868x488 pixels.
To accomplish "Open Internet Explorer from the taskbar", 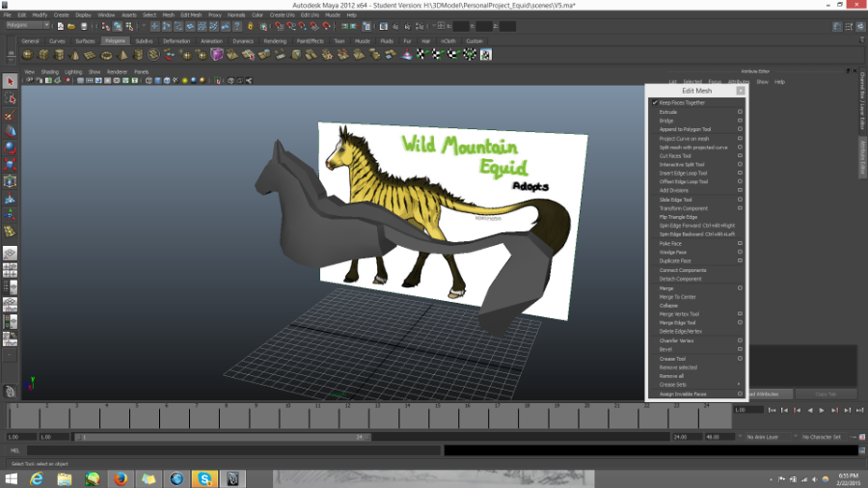I will click(37, 479).
